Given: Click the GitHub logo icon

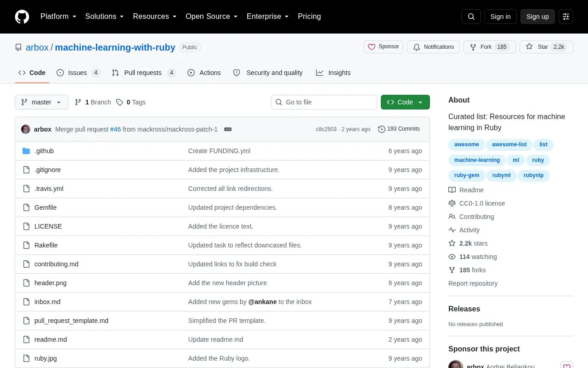Looking at the screenshot, I should tap(22, 17).
